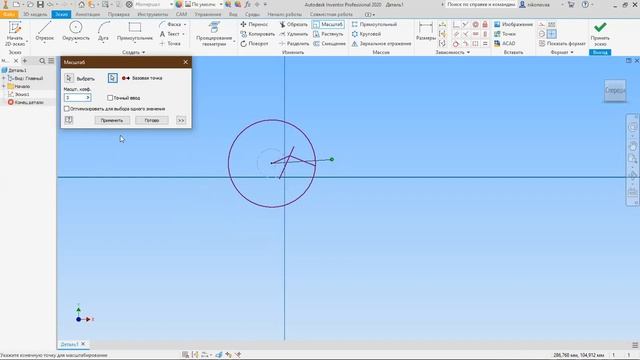The image size is (640, 360).
Task: Switch to the Аннотации ribbon tab
Action: [x=88, y=14]
